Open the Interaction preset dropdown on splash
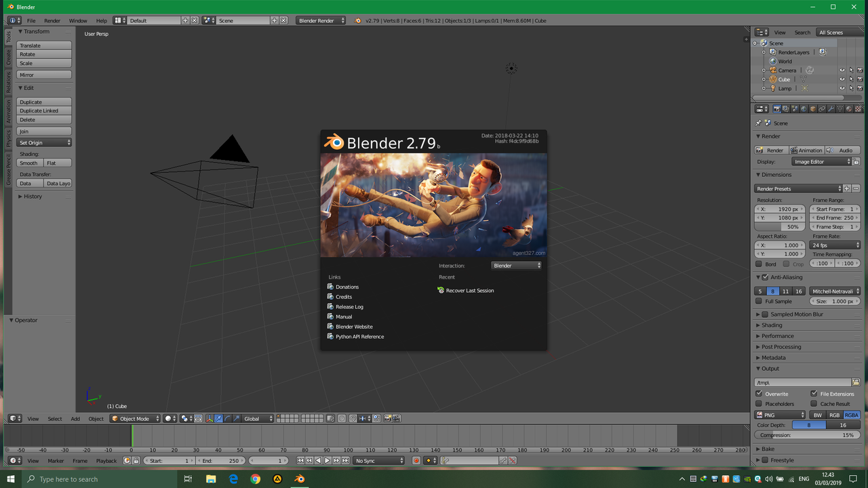Image resolution: width=868 pixels, height=488 pixels. (517, 266)
